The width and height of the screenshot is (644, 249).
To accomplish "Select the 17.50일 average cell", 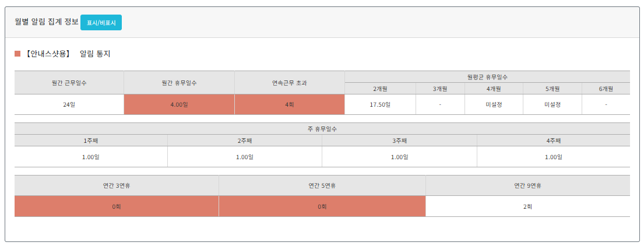I will (x=380, y=104).
